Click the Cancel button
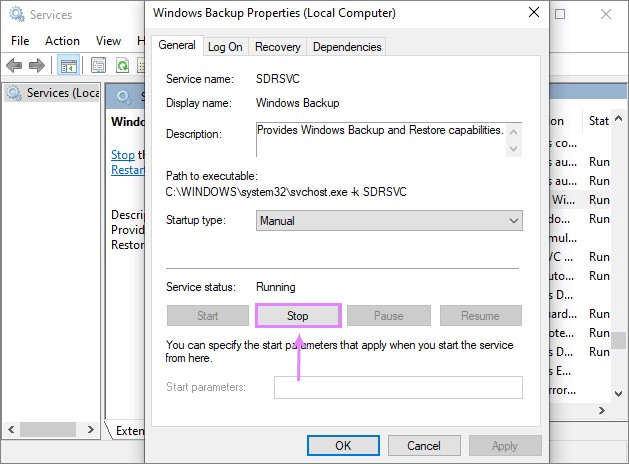 [x=424, y=445]
